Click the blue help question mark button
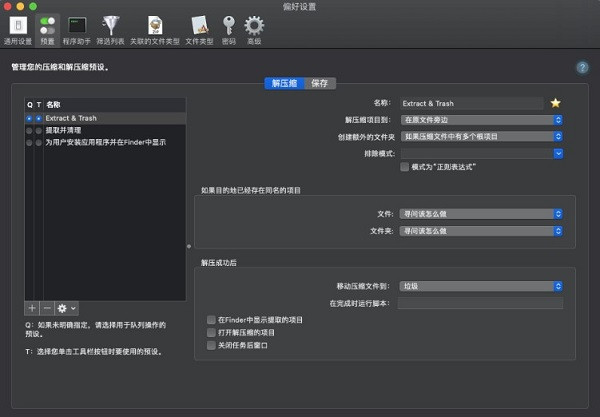The height and width of the screenshot is (417, 600). 582,67
